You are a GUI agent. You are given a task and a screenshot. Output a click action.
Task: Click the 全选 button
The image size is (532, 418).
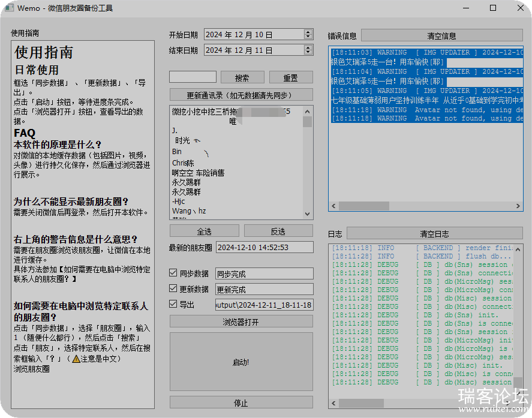(x=205, y=231)
